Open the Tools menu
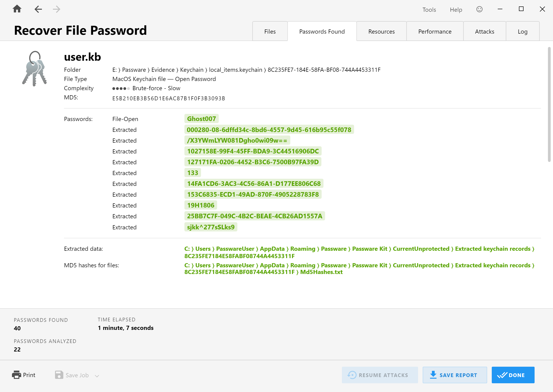Image resolution: width=553 pixels, height=392 pixels. pyautogui.click(x=429, y=10)
